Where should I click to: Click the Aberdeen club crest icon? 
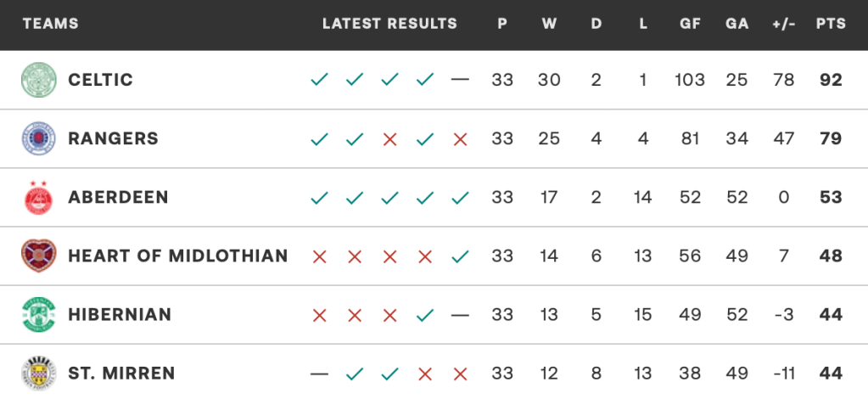click(39, 197)
